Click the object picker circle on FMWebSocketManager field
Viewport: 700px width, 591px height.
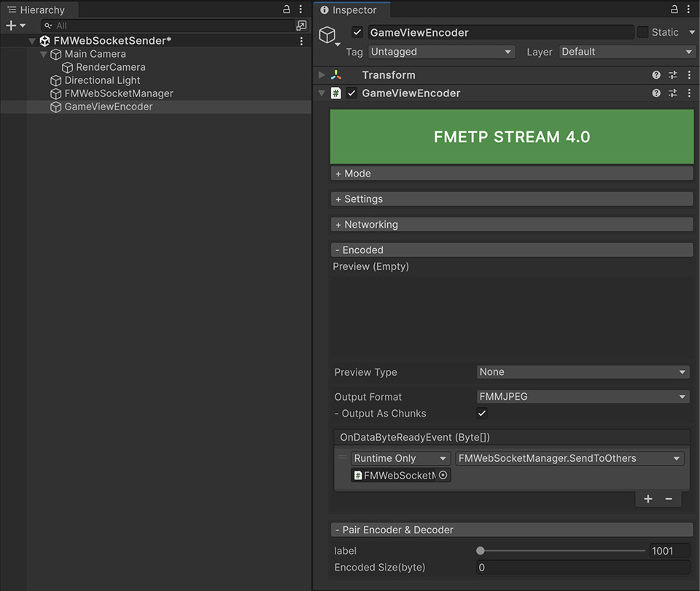[443, 475]
